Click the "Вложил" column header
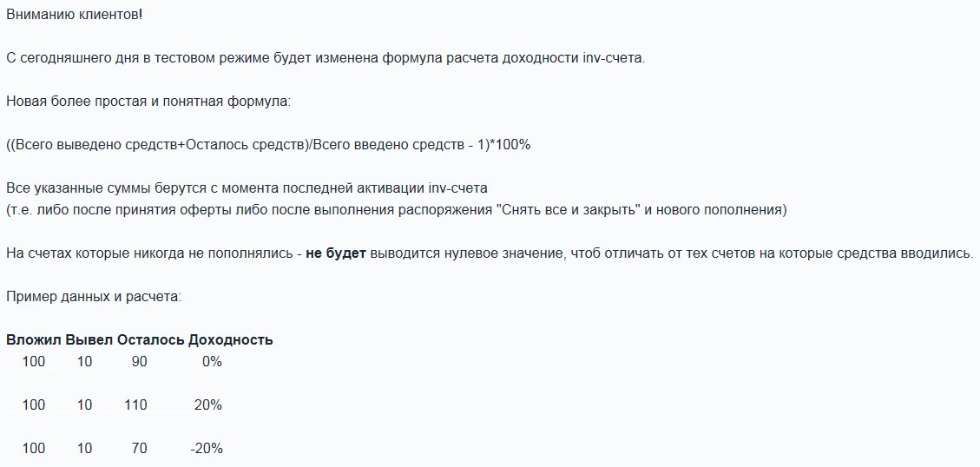This screenshot has width=980, height=467. pos(33,339)
